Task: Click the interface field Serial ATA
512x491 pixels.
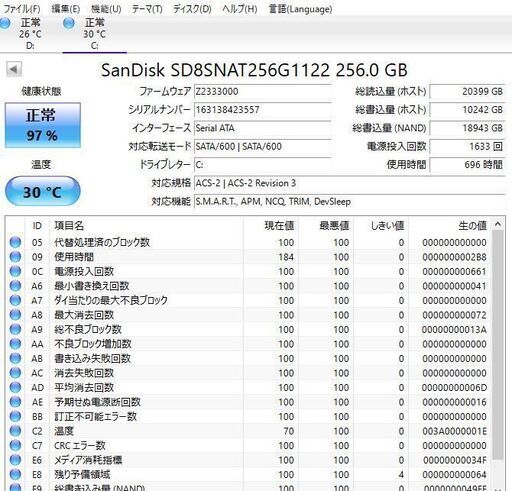Action: (x=262, y=128)
